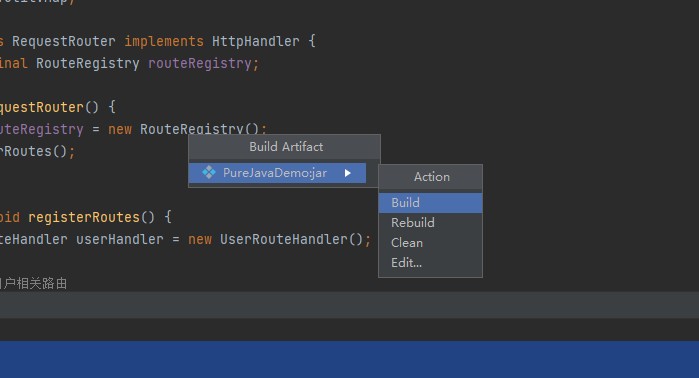The height and width of the screenshot is (378, 699).
Task: Open Edit... from the Action menu
Action: [x=430, y=263]
